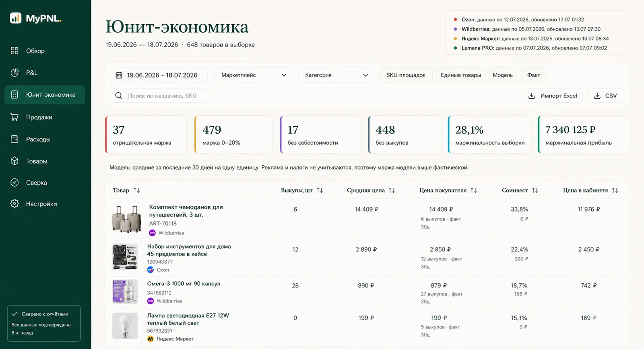Focus the Поиск по названию, SKU field
The height and width of the screenshot is (349, 644).
(163, 96)
